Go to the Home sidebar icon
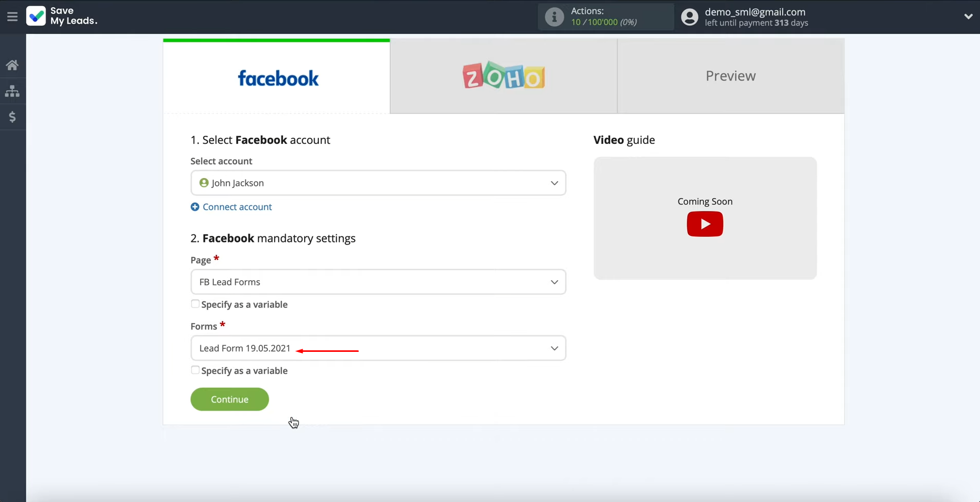This screenshot has height=502, width=980. pyautogui.click(x=12, y=65)
